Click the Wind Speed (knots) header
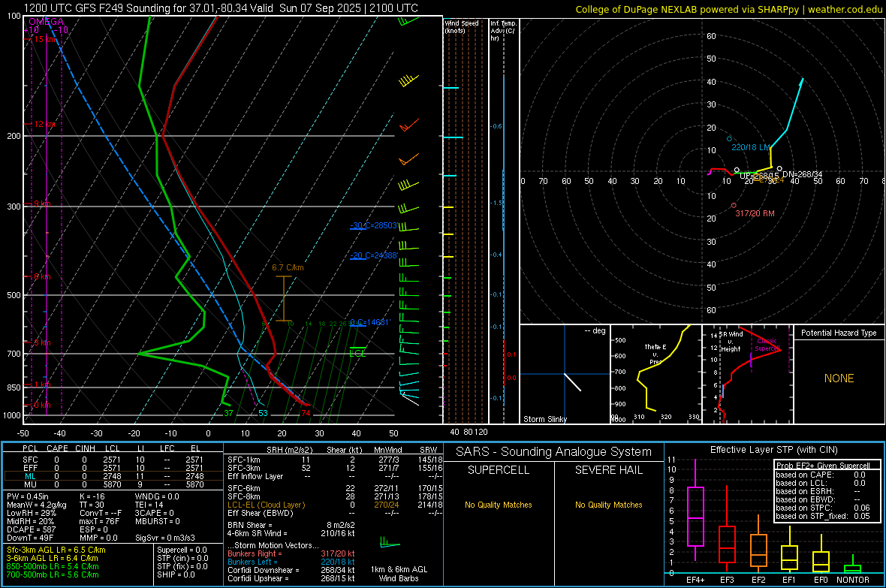 [x=462, y=26]
